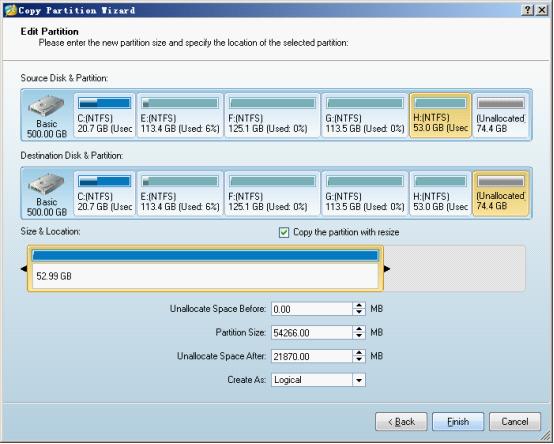Decrease Partition Size using down arrow
This screenshot has height=444, width=554.
(359, 336)
